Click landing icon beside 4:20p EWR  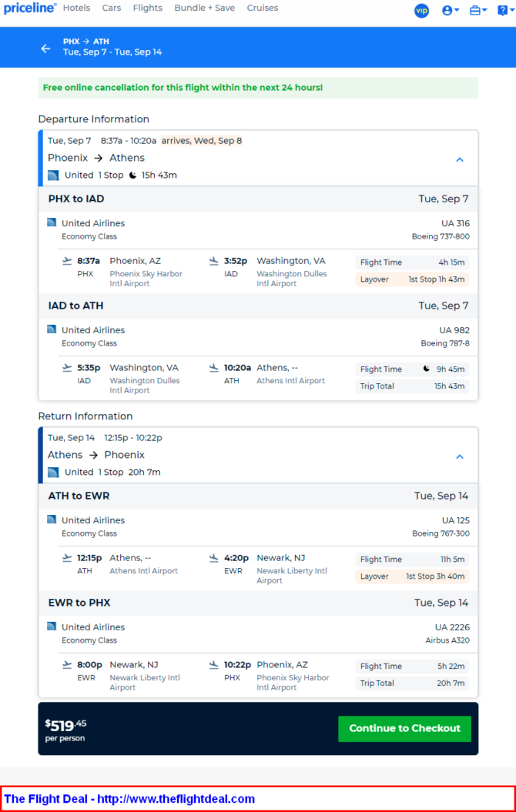[213, 558]
